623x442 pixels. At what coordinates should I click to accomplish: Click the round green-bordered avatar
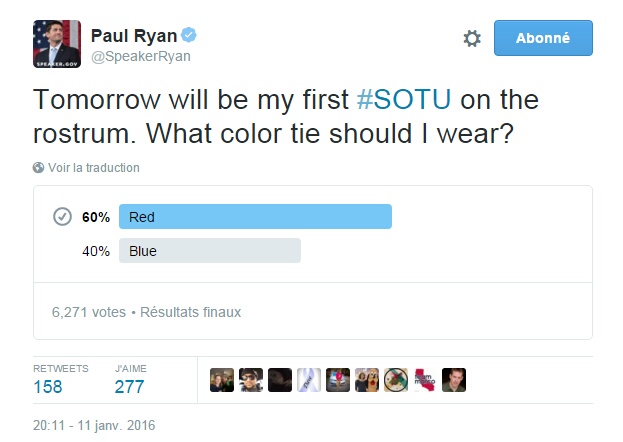pyautogui.click(x=396, y=380)
